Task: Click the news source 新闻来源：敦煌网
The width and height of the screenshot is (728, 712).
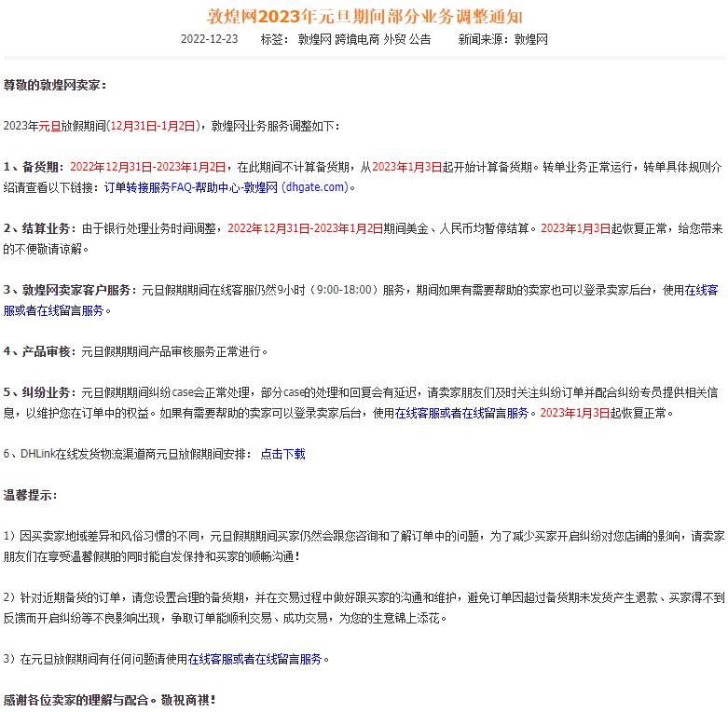Action: coord(502,39)
